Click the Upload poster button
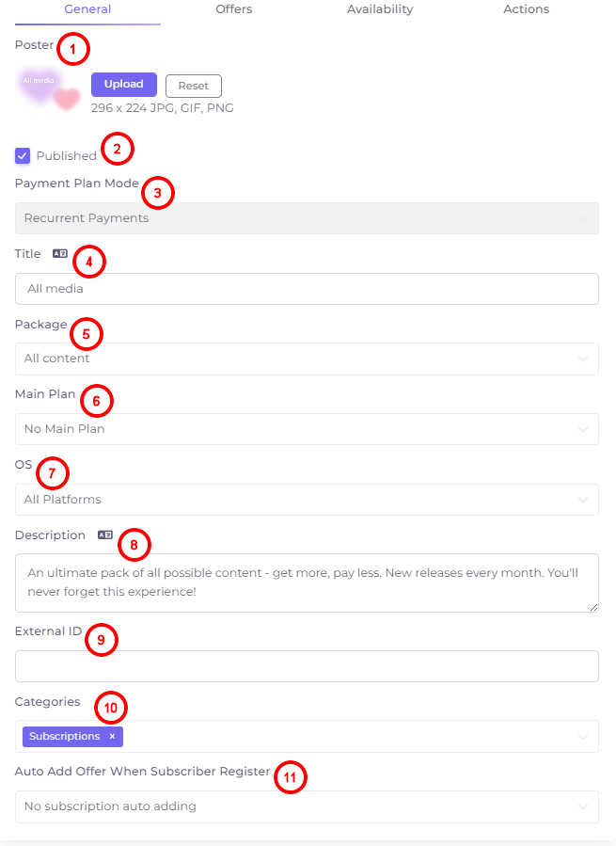This screenshot has width=616, height=846. click(x=124, y=85)
